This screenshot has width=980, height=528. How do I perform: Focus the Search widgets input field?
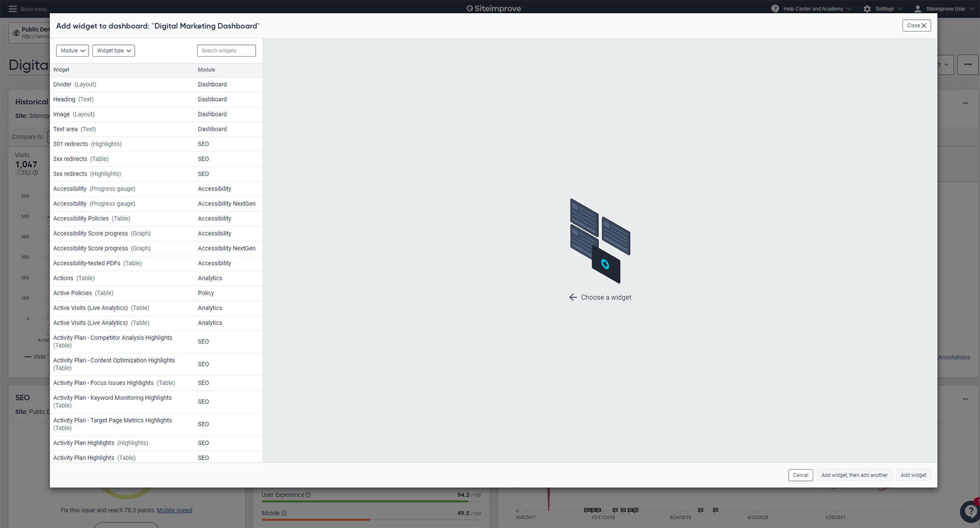click(226, 51)
